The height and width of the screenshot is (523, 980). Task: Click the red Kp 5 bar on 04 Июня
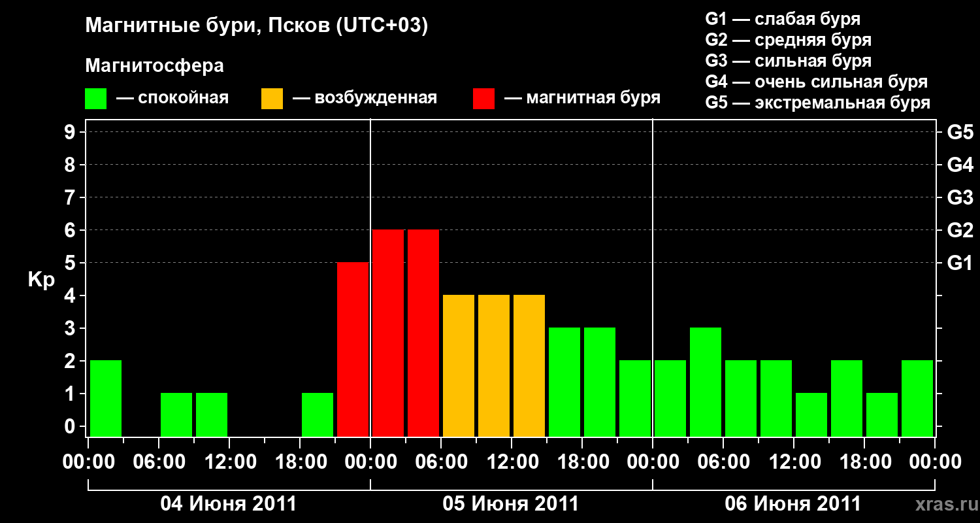[353, 350]
